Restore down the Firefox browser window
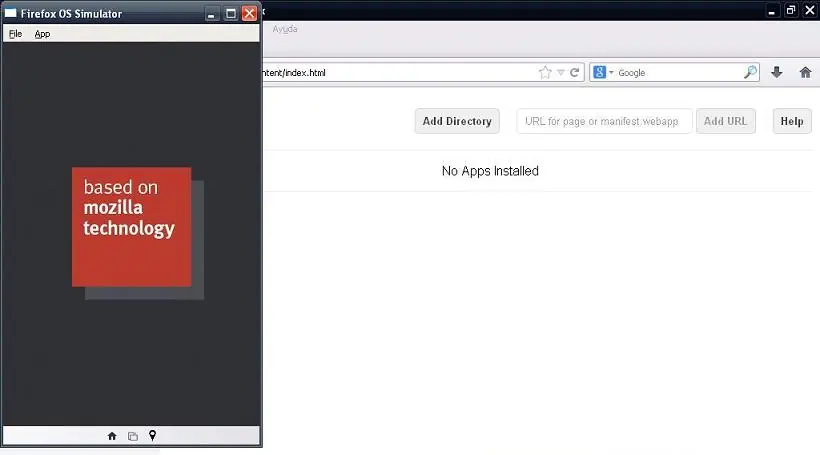The height and width of the screenshot is (455, 820). pyautogui.click(x=791, y=10)
